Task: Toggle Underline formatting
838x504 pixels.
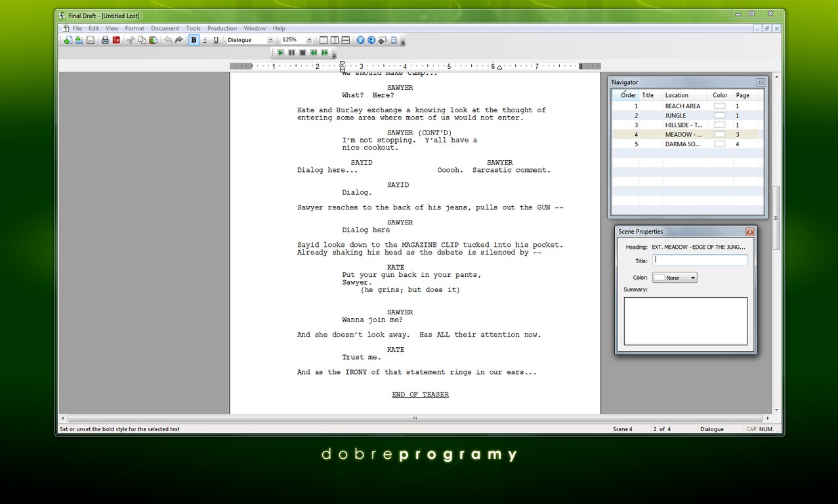Action: (216, 40)
